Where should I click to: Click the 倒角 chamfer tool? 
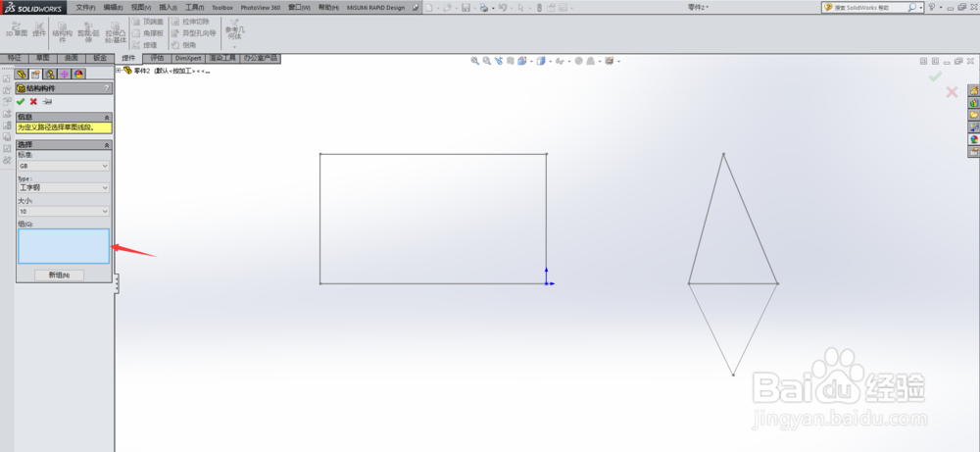click(x=184, y=45)
